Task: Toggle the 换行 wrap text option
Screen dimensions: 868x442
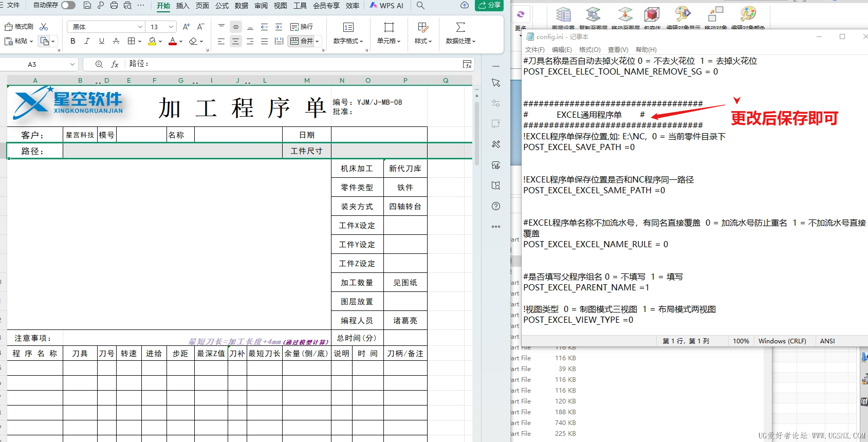Action: (x=302, y=27)
